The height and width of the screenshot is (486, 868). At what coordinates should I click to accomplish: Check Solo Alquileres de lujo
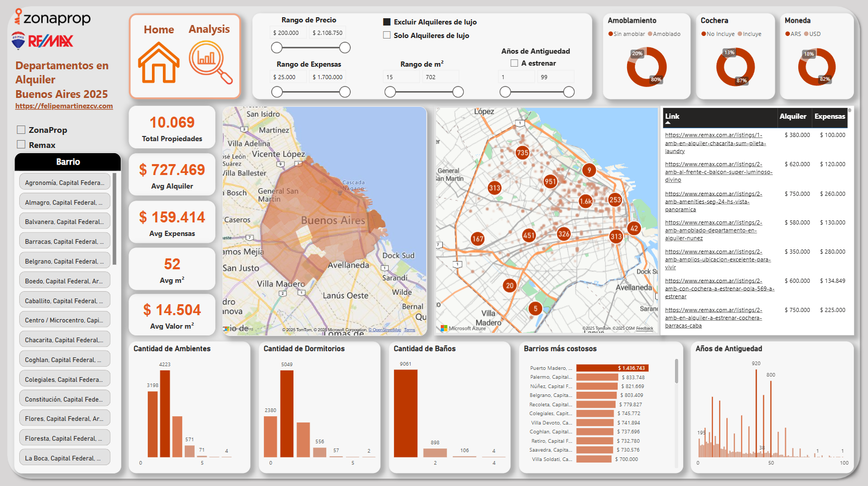(387, 35)
